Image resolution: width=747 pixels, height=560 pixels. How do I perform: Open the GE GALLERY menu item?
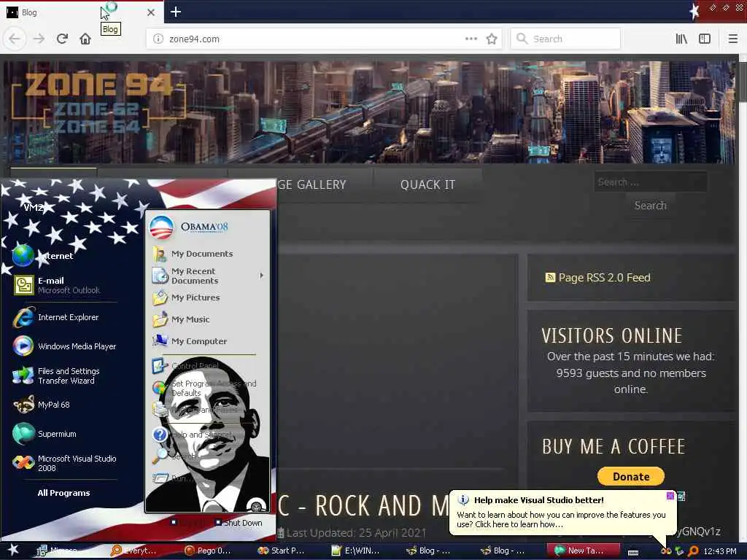(x=312, y=184)
